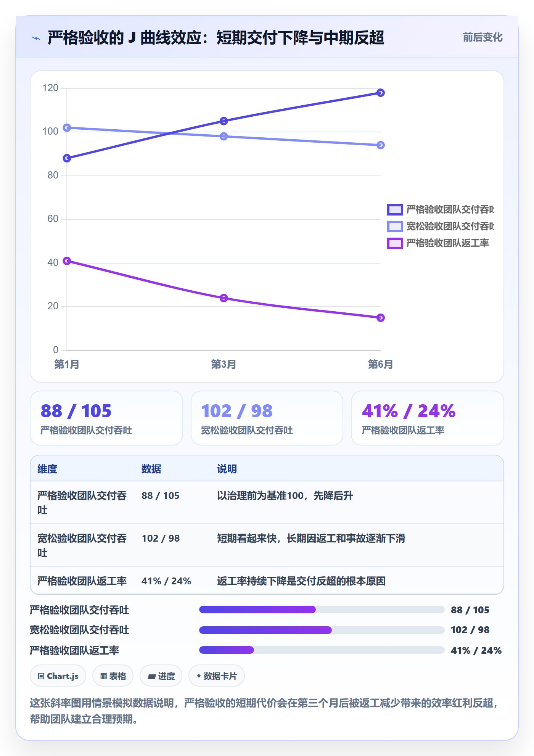
Task: Select the 第3月 point at 105 on the dark blue line
Action: (224, 121)
